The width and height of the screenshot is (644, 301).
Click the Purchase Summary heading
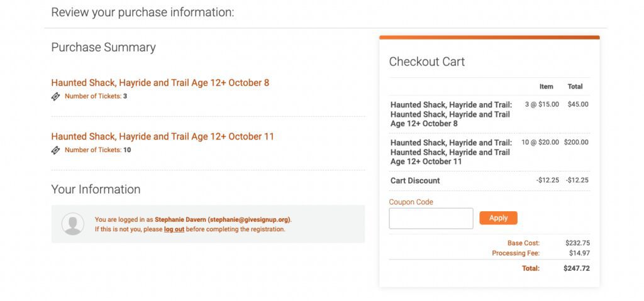pos(104,48)
